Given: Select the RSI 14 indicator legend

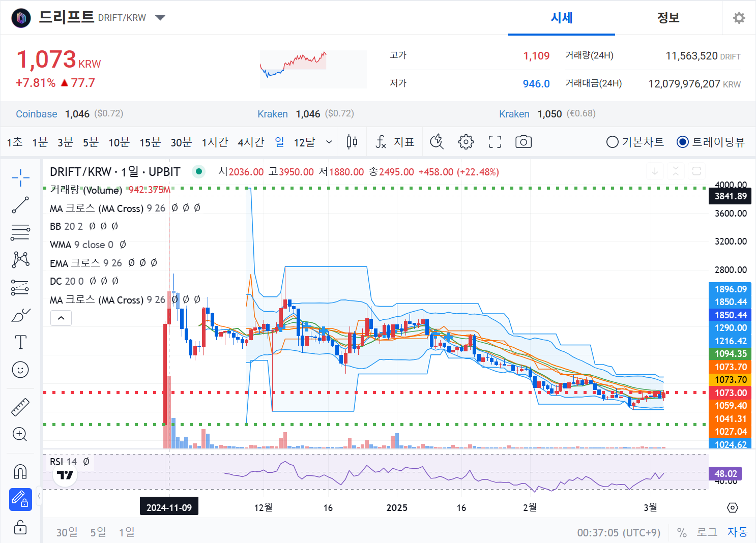Looking at the screenshot, I should 63,462.
